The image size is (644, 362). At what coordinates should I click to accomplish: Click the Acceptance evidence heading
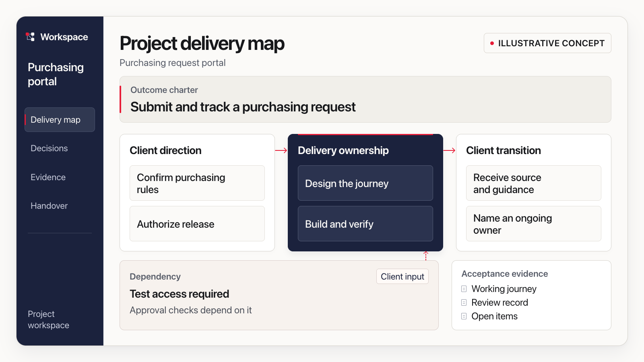point(505,274)
